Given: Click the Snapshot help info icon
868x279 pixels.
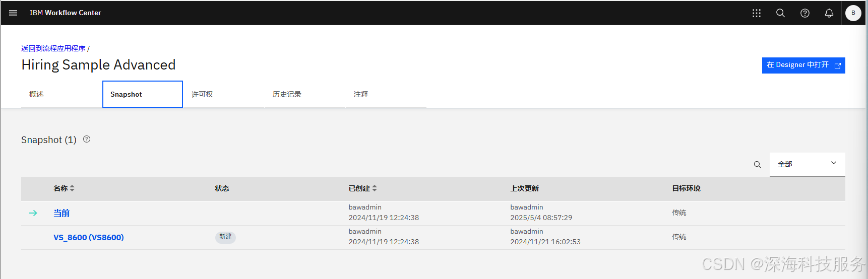Looking at the screenshot, I should pos(87,139).
